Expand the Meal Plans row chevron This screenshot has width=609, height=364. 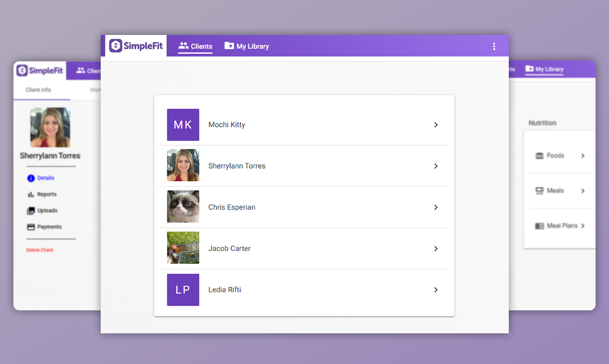pyautogui.click(x=583, y=226)
